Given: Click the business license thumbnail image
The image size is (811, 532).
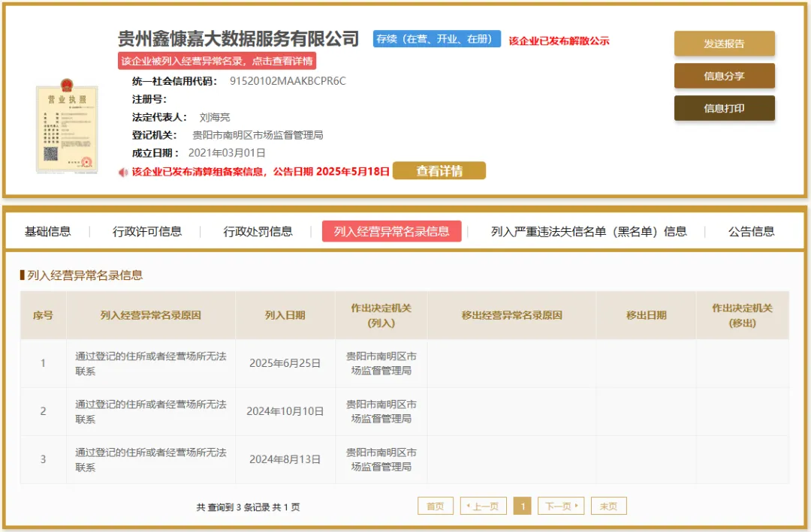Looking at the screenshot, I should pyautogui.click(x=66, y=129).
